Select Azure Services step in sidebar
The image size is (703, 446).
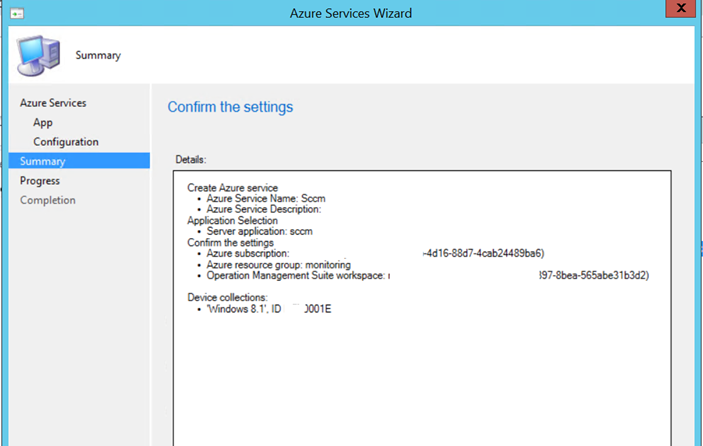[53, 103]
